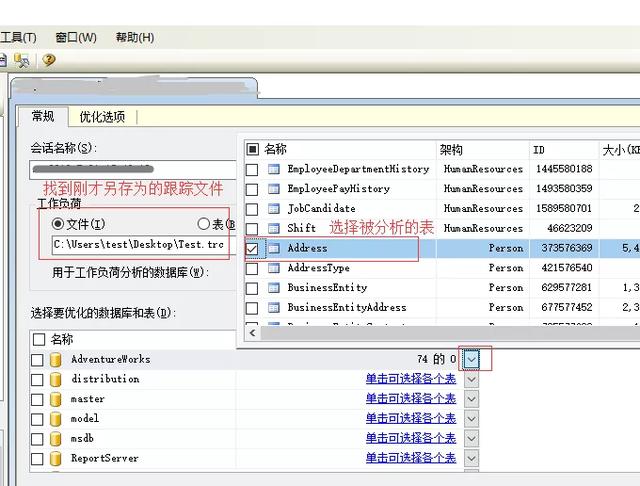Open the 工具(T) menu
This screenshot has height=486, width=640.
click(x=18, y=38)
